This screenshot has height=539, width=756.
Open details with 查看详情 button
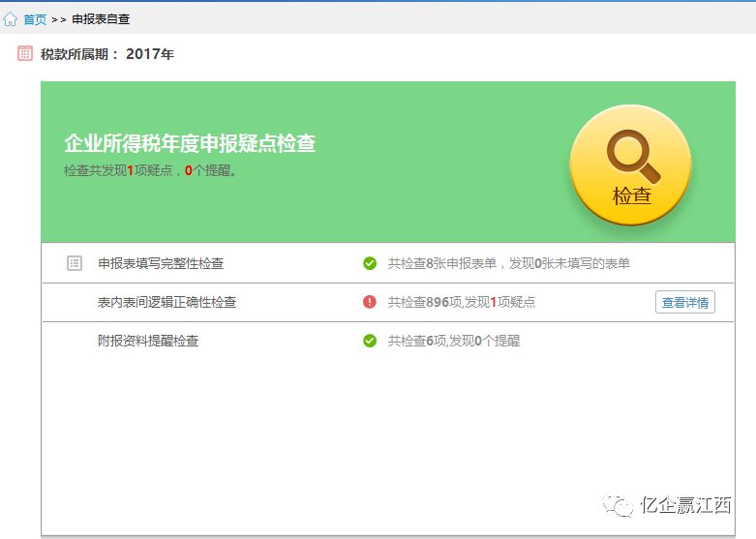tap(685, 302)
